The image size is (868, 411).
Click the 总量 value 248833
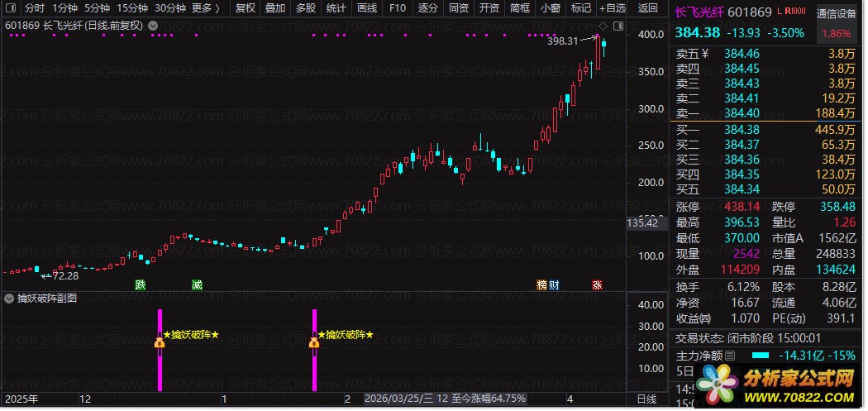tap(836, 254)
